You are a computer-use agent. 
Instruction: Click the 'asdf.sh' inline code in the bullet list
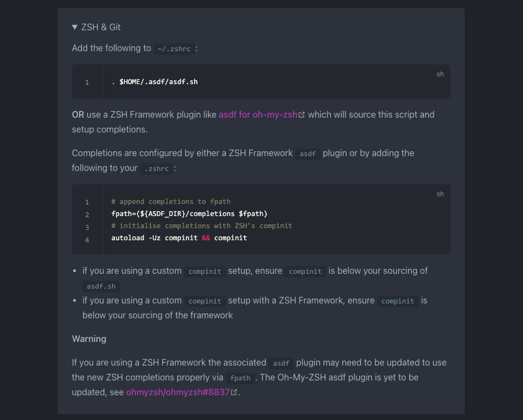pyautogui.click(x=101, y=286)
